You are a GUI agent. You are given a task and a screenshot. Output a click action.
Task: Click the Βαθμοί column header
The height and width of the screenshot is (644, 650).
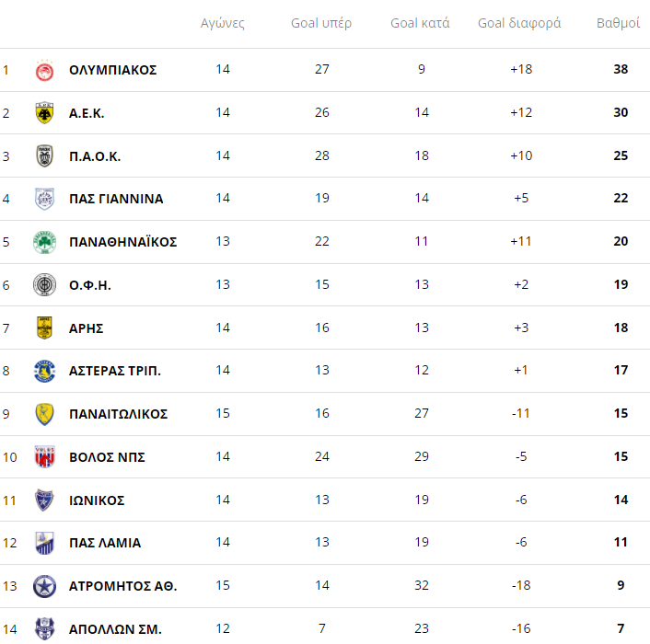(619, 23)
